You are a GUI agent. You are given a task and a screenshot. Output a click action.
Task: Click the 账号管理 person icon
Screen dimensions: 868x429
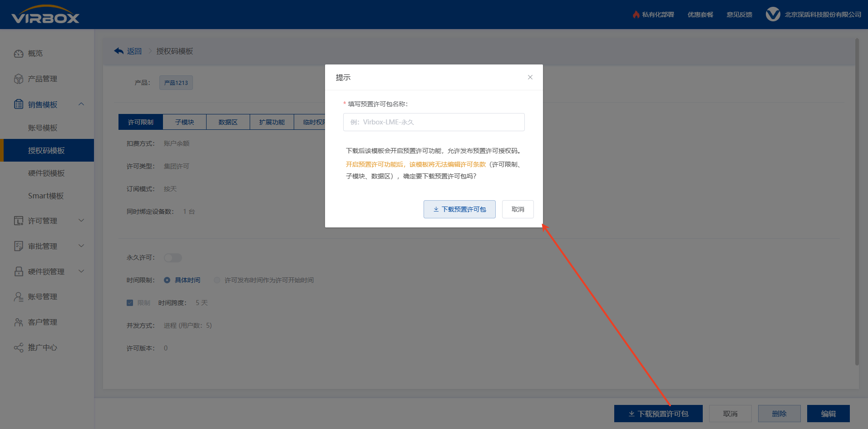click(x=19, y=297)
